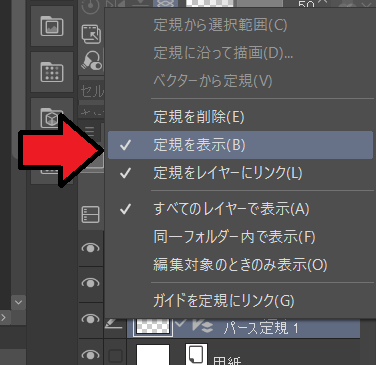The width and height of the screenshot is (376, 365).
Task: Click the small down chevron button at left panel
Action: (18, 303)
